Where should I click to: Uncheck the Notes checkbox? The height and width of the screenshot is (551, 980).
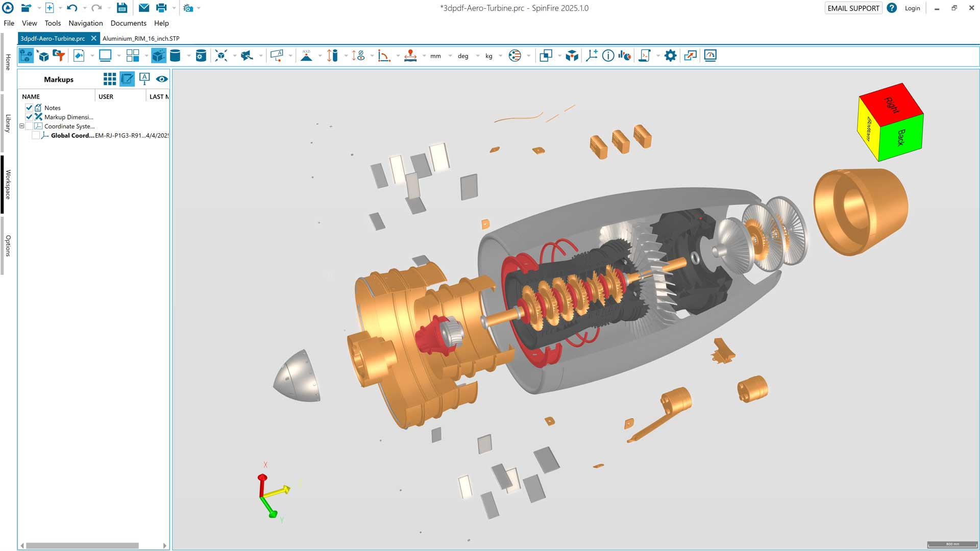point(29,108)
